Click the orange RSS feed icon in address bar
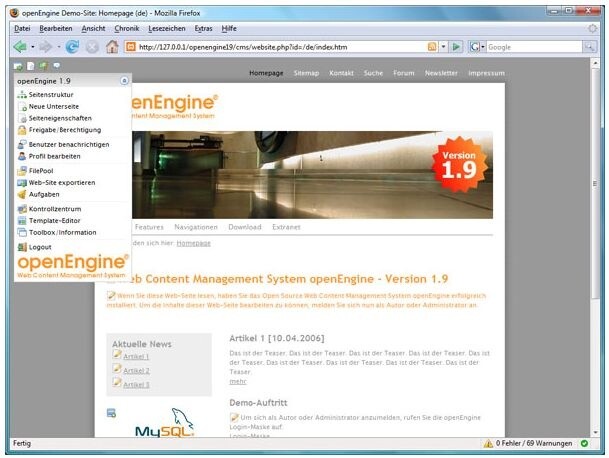 pyautogui.click(x=432, y=47)
